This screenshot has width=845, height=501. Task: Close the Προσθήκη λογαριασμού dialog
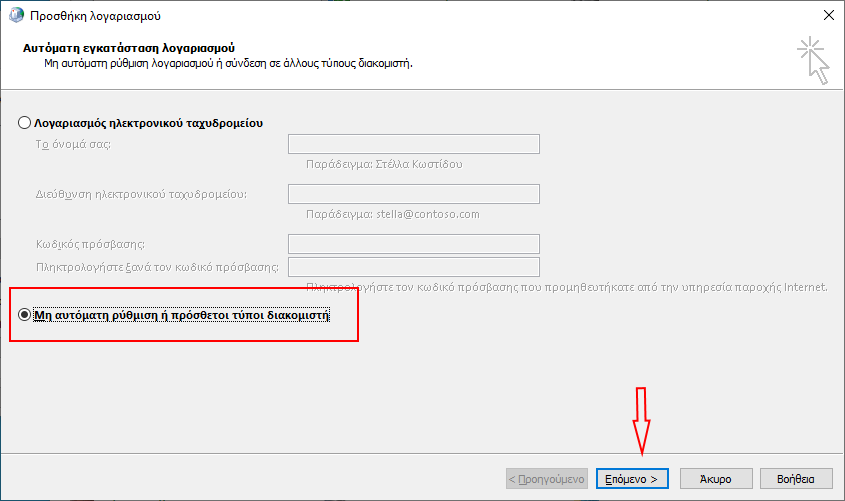pyautogui.click(x=828, y=15)
